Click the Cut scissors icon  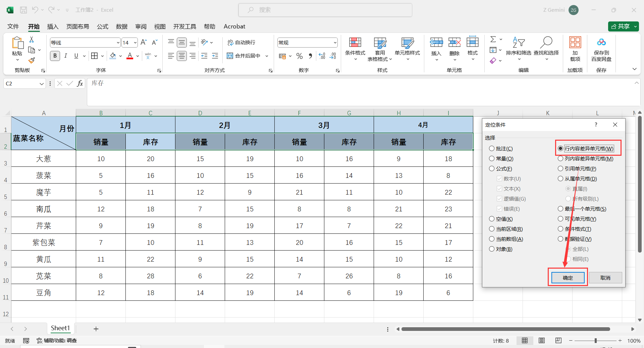click(32, 40)
